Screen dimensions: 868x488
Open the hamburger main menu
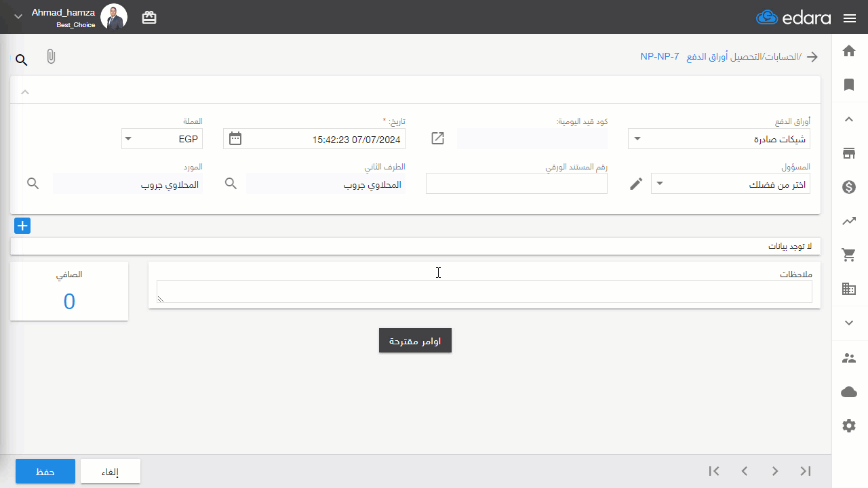[x=850, y=18]
